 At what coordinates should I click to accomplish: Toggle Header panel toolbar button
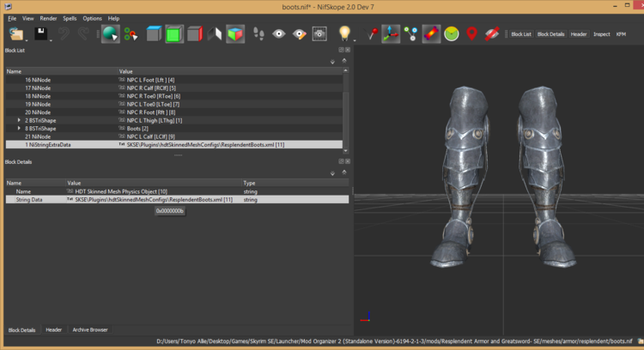(579, 34)
